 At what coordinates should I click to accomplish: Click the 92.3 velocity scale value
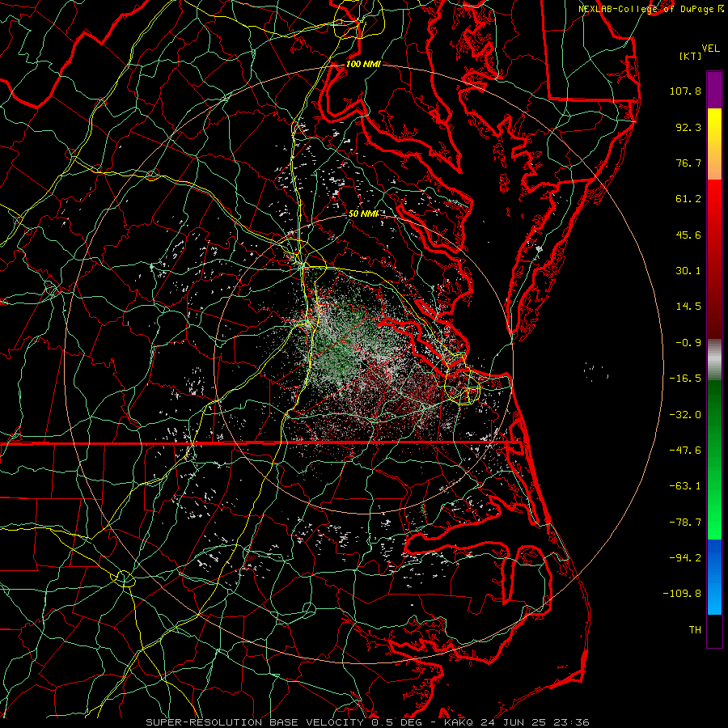688,127
